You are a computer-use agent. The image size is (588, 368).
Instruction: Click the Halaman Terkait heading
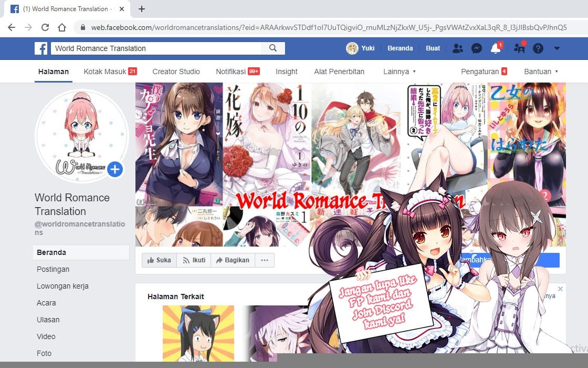(x=176, y=297)
